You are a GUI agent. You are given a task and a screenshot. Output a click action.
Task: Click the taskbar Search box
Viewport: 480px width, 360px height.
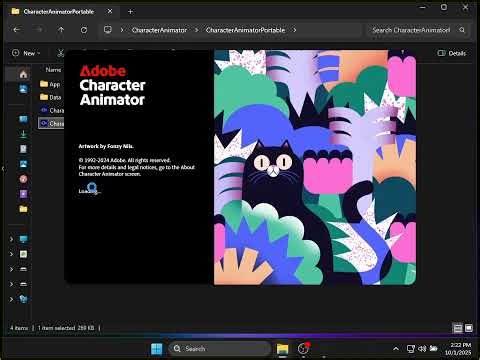coord(219,349)
